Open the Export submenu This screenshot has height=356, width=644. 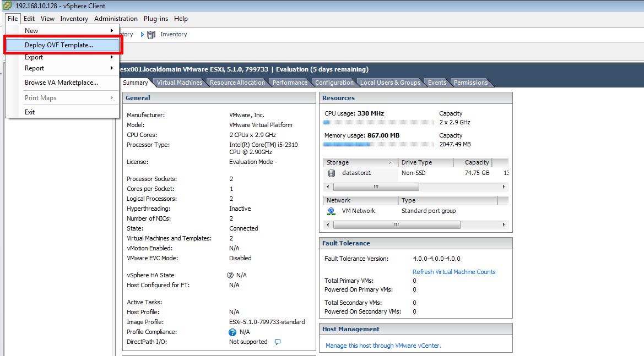[x=62, y=57]
